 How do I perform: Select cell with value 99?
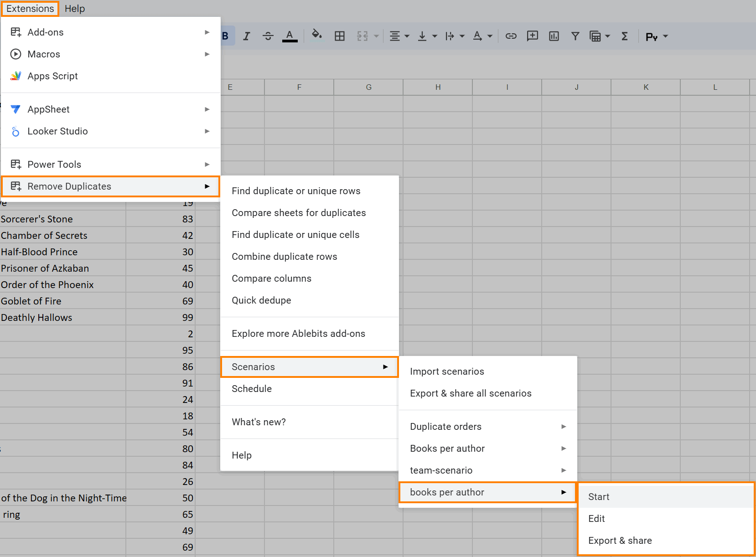tap(161, 318)
